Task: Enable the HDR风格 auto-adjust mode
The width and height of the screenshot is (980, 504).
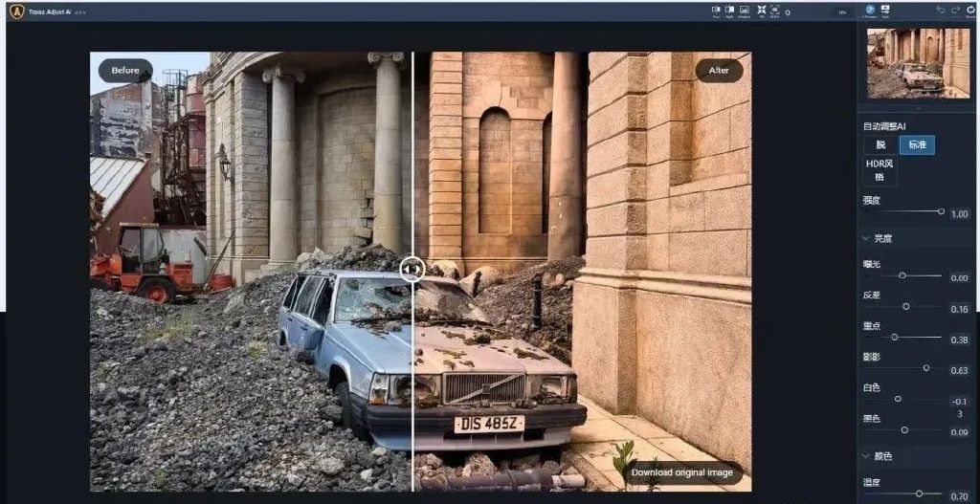Action: point(880,170)
